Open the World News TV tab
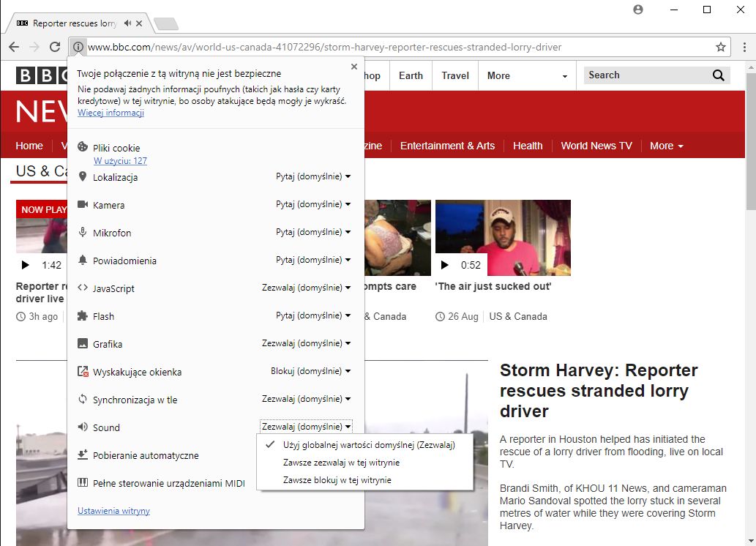 coord(596,146)
